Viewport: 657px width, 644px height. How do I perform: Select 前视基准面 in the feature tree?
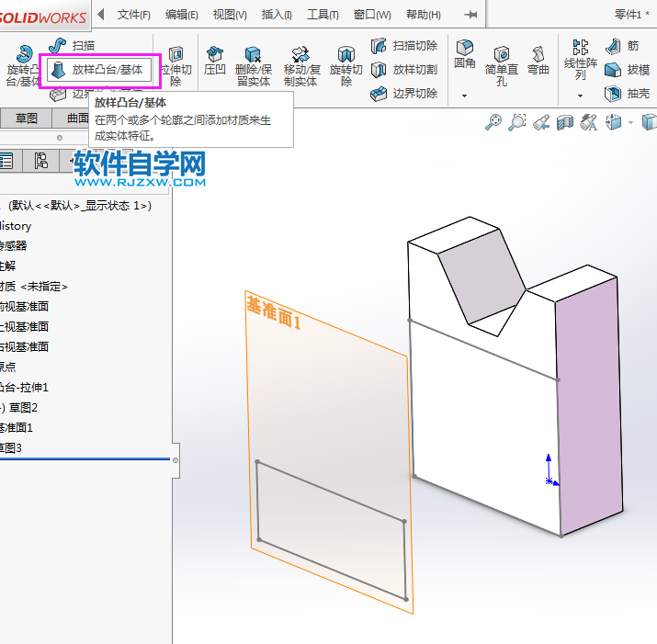pos(24,306)
